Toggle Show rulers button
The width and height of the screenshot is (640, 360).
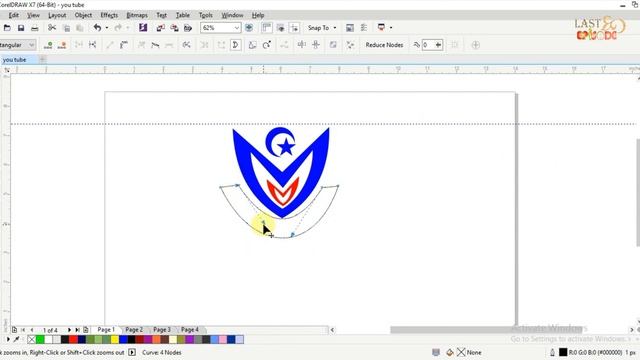click(267, 28)
